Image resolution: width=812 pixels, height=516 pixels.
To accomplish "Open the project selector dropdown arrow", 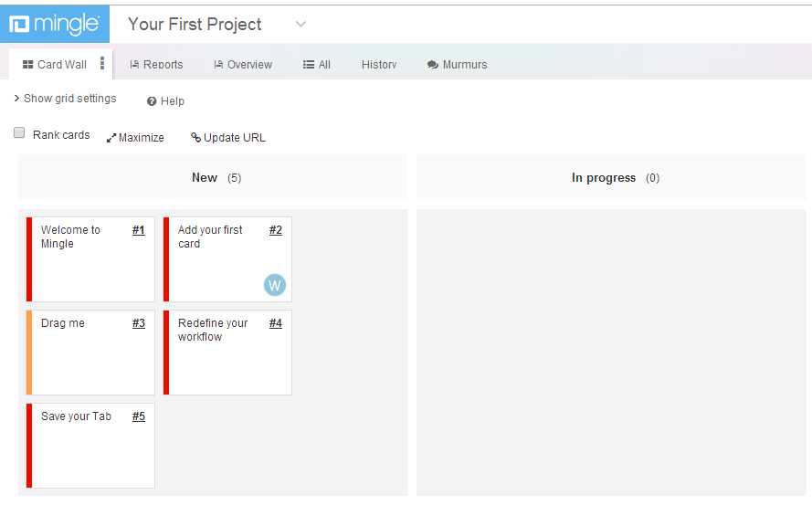I will [x=301, y=25].
